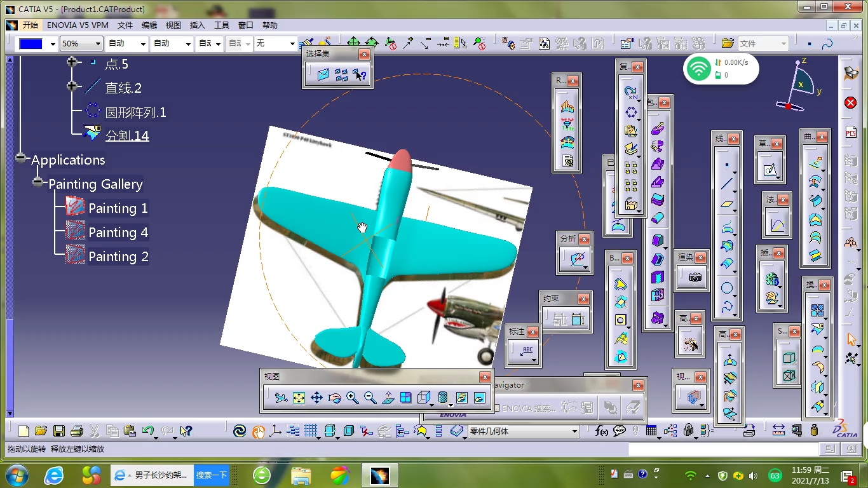
Task: Click the Circle tool in the 线.. toolbar
Action: tap(727, 288)
